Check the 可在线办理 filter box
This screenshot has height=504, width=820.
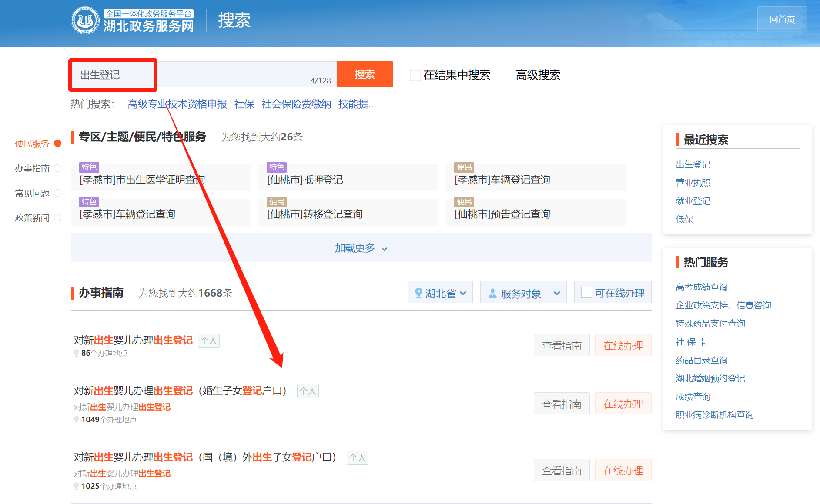coord(586,293)
